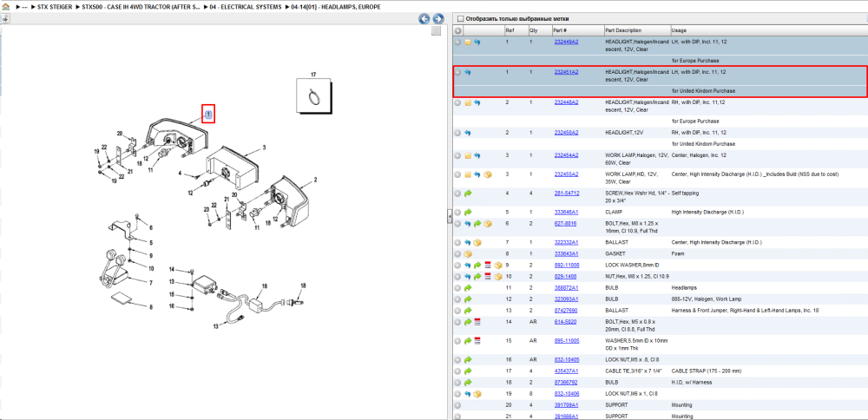The width and height of the screenshot is (868, 420).
Task: Open the '---' breadcrumb item
Action: (24, 7)
